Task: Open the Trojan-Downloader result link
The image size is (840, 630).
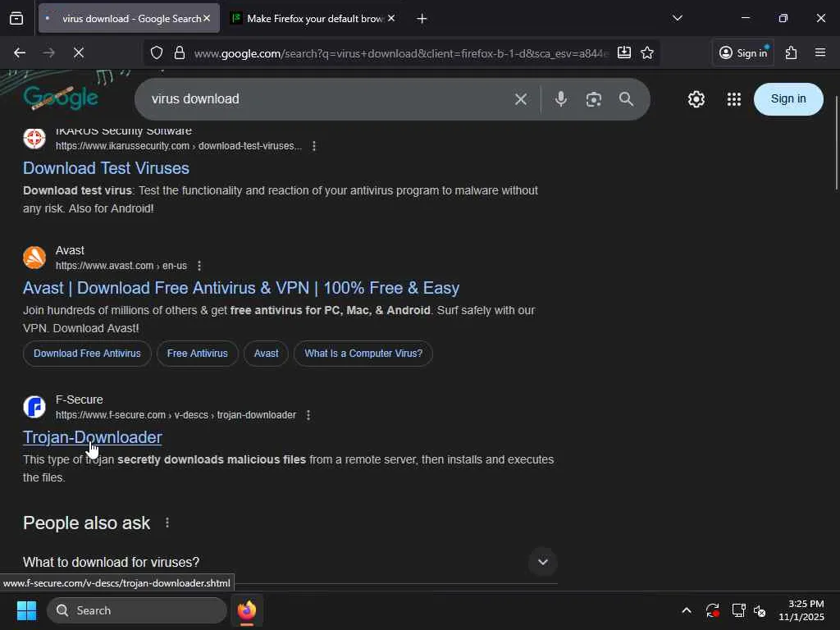Action: point(92,438)
